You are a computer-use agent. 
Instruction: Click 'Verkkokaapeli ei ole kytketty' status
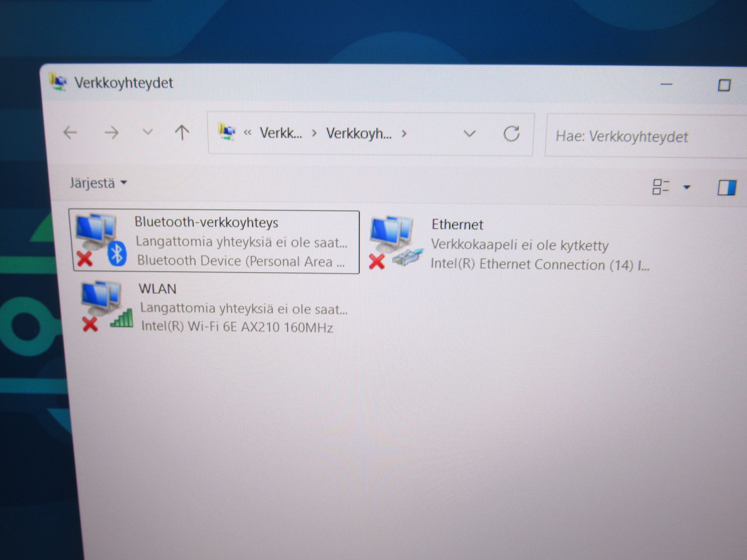coord(520,245)
